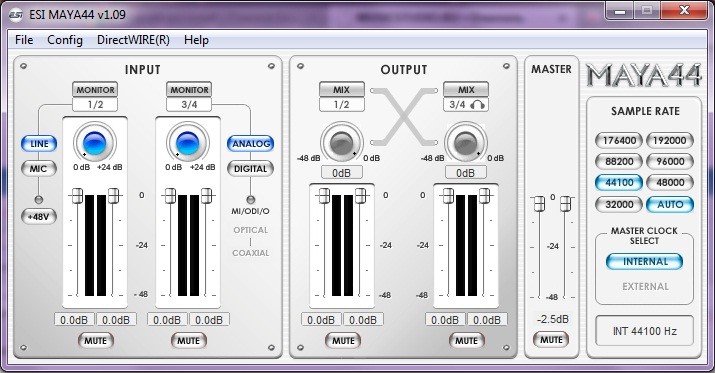Screen dimensions: 715x373
Task: Click gray level knob for output 3/4
Action: (x=465, y=143)
